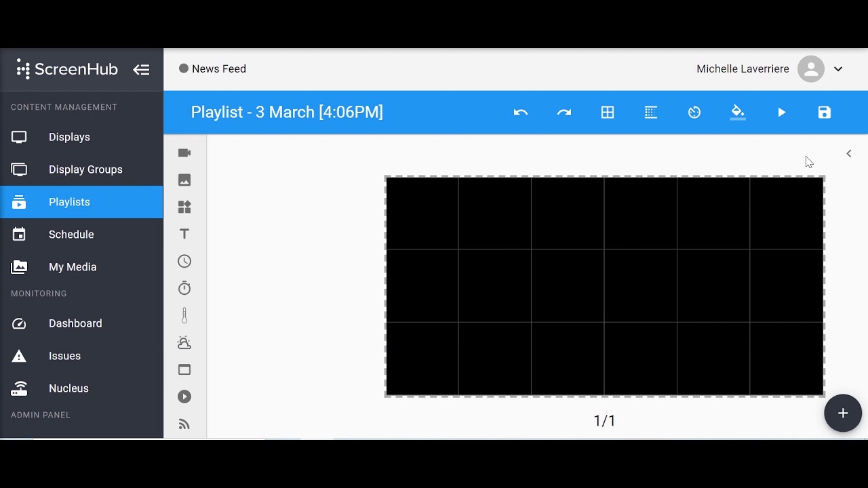This screenshot has height=488, width=868.
Task: Collapse the ScreenHub sidebar menu
Action: [x=141, y=69]
